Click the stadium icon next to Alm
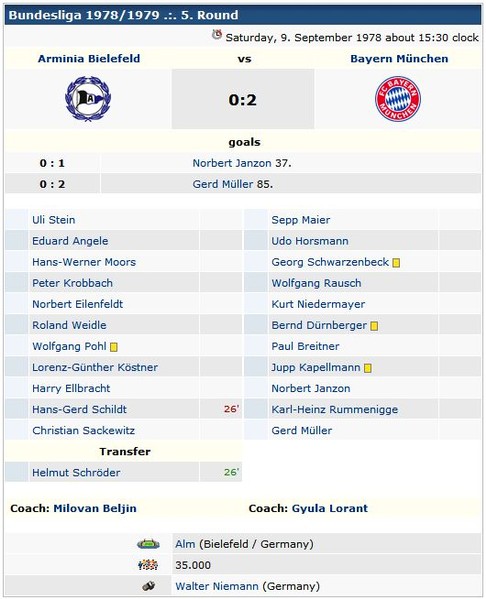 (148, 544)
